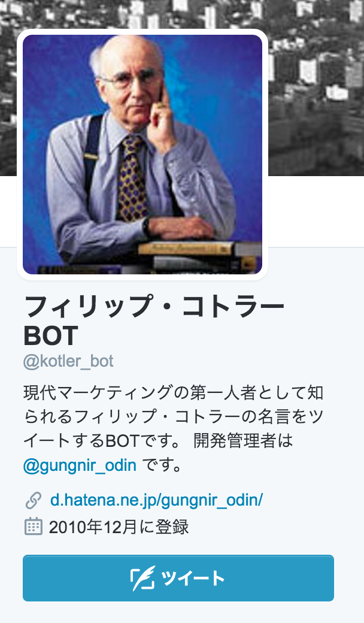Click the word BOT in the display name
The image size is (364, 623).
pos(50,337)
